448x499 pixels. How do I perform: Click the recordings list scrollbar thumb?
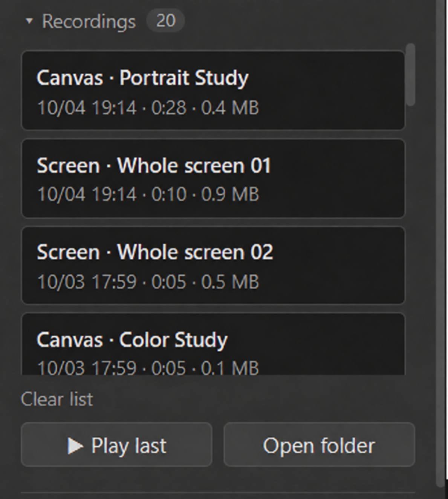coord(411,75)
